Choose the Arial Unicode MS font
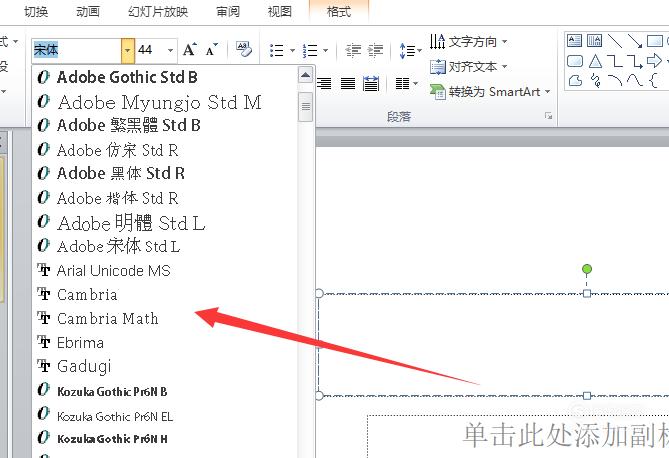 pos(165,271)
